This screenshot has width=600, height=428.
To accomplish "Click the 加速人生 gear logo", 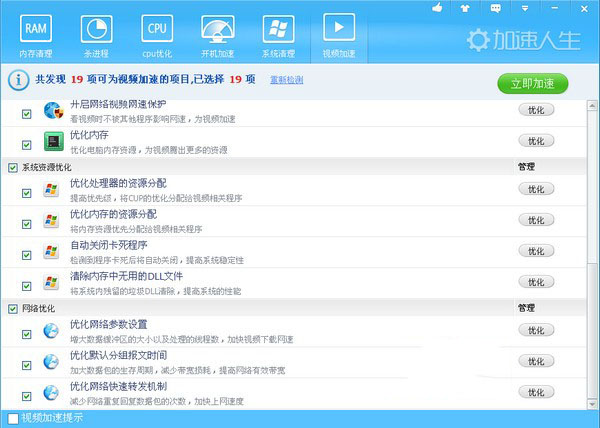I will tap(523, 40).
